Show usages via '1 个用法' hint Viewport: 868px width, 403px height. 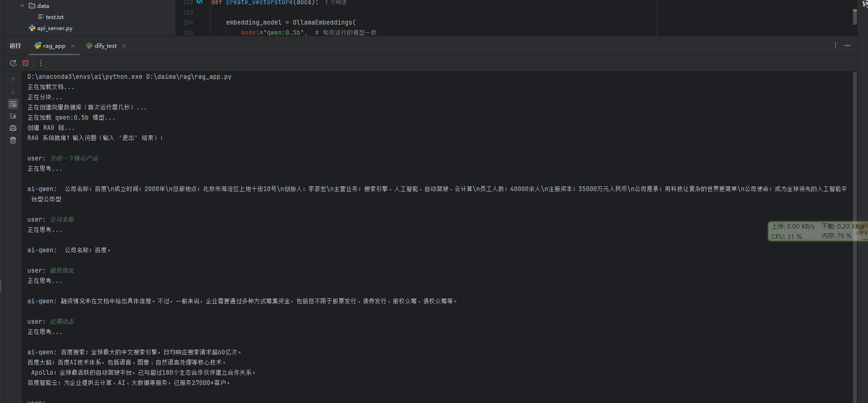[336, 3]
